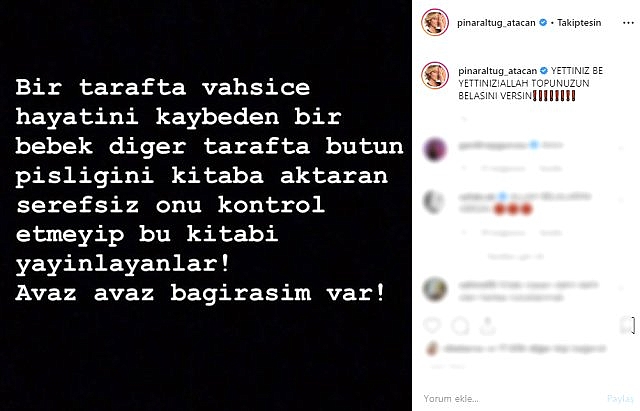Click the heart like icon below comments

click(432, 325)
